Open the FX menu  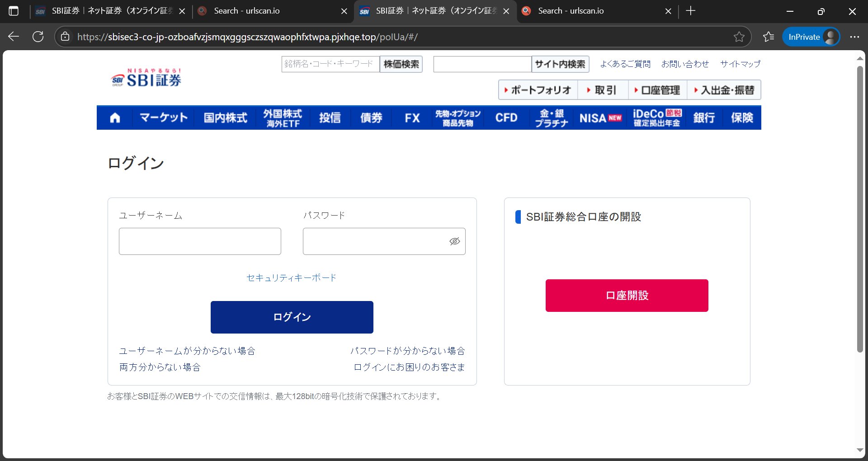point(412,118)
